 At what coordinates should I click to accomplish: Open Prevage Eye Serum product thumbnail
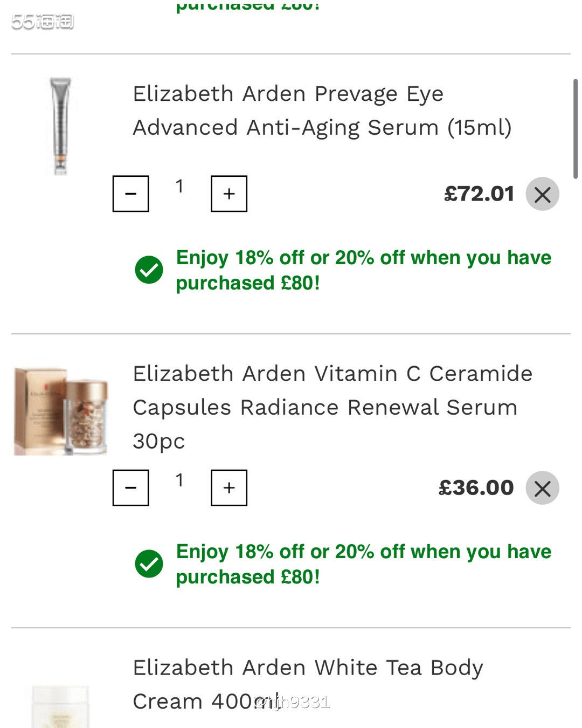tap(60, 126)
